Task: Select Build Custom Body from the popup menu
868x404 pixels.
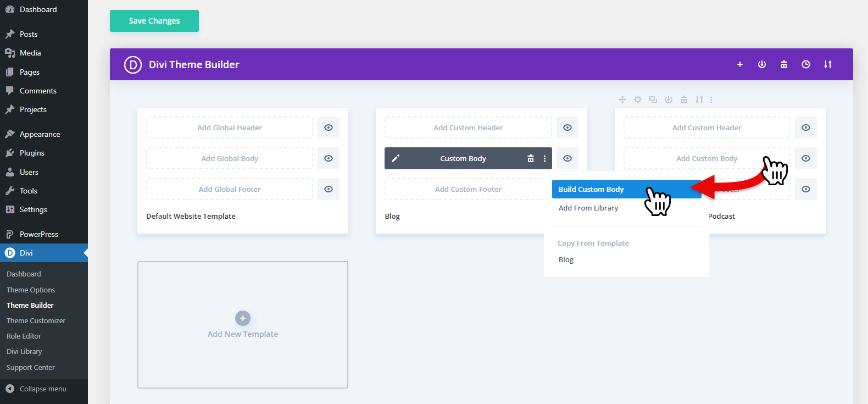Action: click(626, 189)
